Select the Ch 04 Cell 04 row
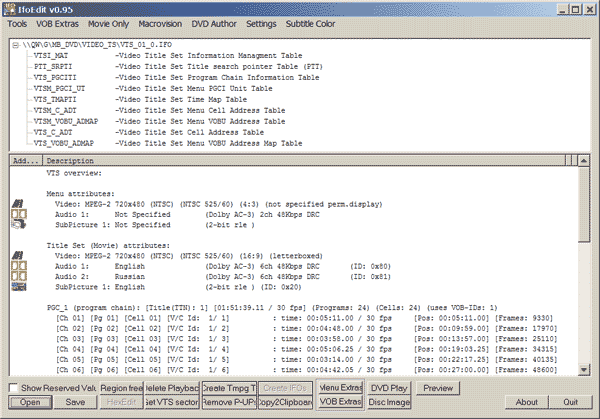Image resolution: width=600 pixels, height=419 pixels. click(307, 349)
